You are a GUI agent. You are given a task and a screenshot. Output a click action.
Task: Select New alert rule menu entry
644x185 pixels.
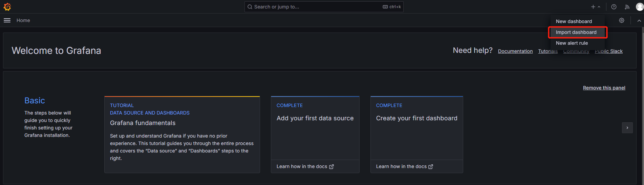pos(572,43)
